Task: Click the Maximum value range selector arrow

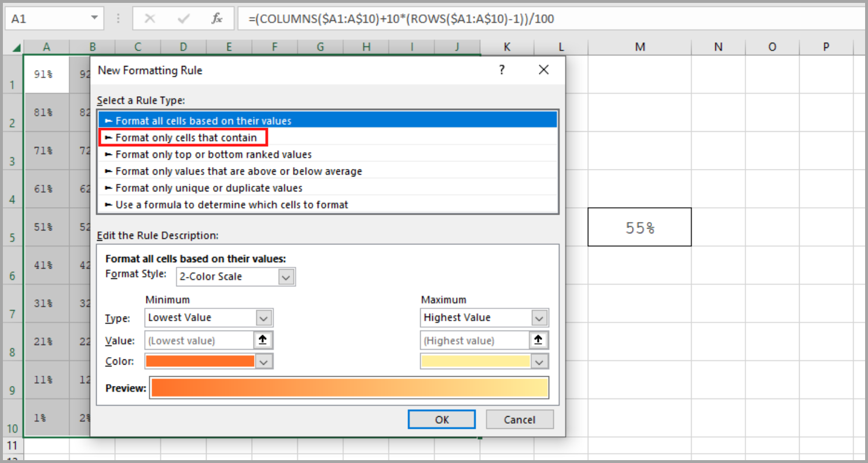Action: pyautogui.click(x=538, y=340)
